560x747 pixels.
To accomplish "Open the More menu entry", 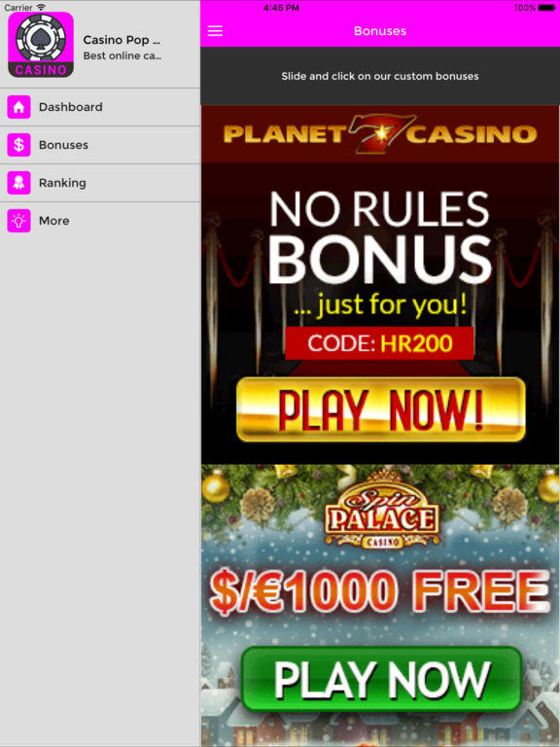I will [x=100, y=221].
